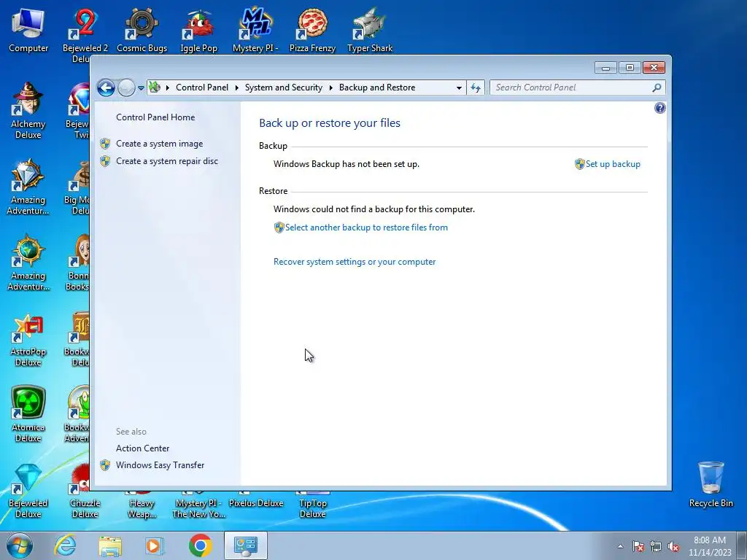Select the Typer Shark desktop shortcut
The height and width of the screenshot is (560, 747).
[370, 30]
